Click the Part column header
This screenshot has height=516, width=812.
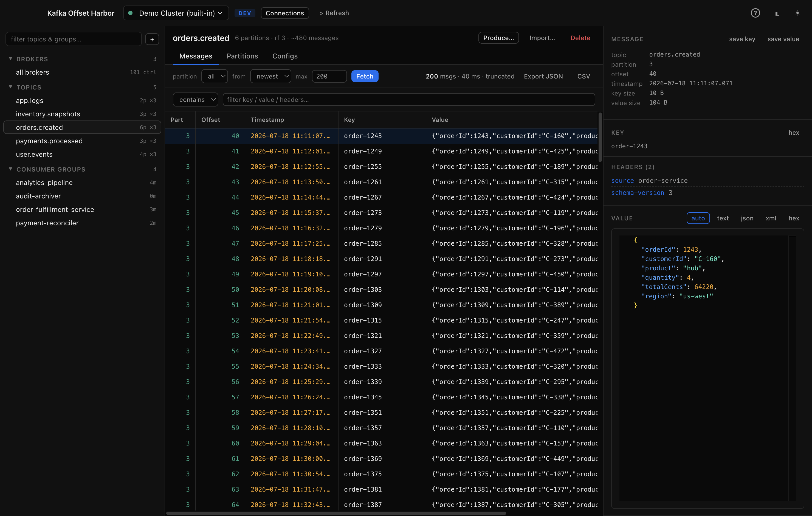[181, 120]
